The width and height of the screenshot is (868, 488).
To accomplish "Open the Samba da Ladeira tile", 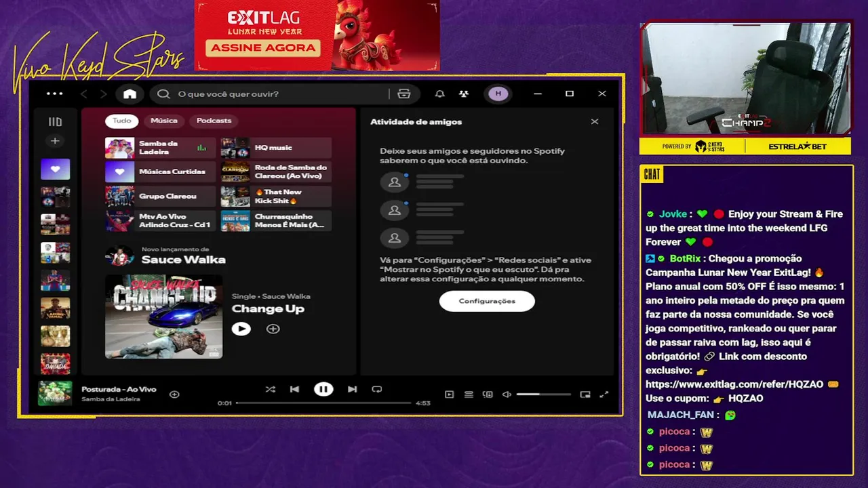I will pyautogui.click(x=160, y=148).
